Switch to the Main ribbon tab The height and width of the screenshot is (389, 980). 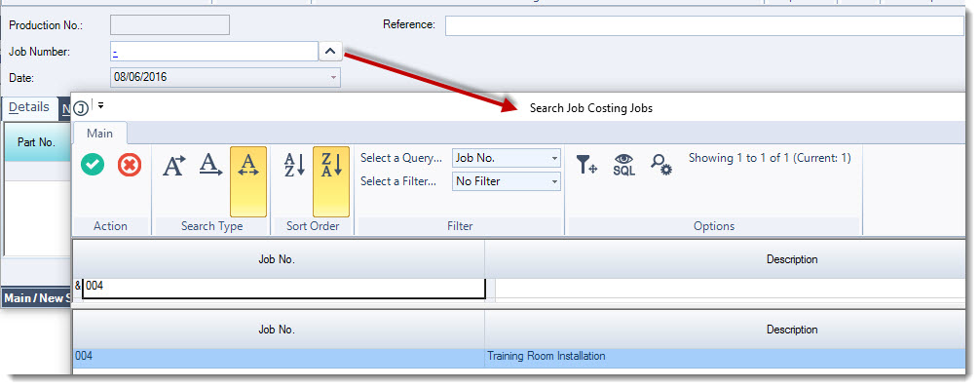(x=100, y=134)
